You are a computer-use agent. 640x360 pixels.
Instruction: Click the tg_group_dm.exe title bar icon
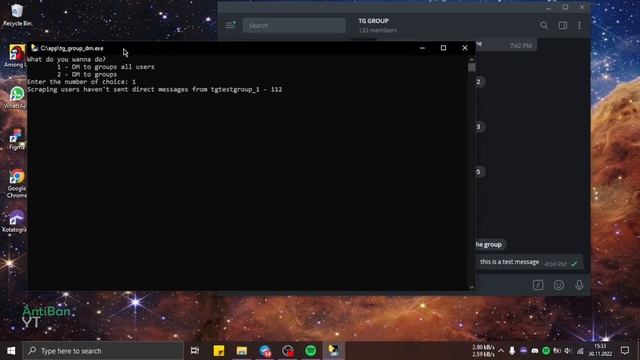click(x=35, y=48)
